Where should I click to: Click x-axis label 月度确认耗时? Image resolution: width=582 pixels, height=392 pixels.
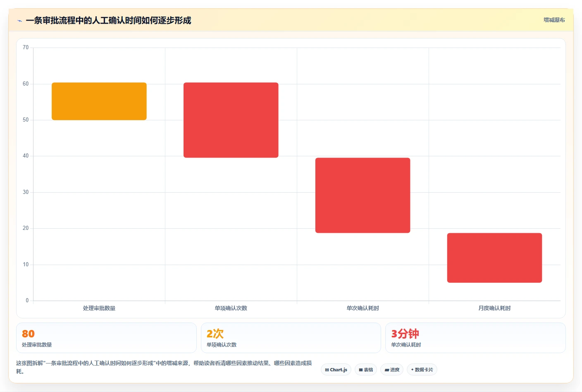494,308
